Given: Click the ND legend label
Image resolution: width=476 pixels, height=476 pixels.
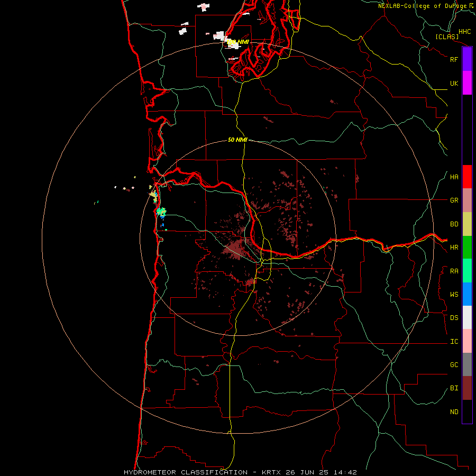Looking at the screenshot, I should [454, 412].
